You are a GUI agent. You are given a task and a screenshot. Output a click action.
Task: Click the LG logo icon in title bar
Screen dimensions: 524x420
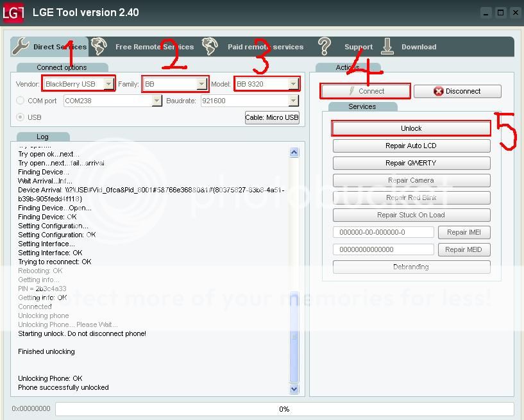click(x=13, y=12)
